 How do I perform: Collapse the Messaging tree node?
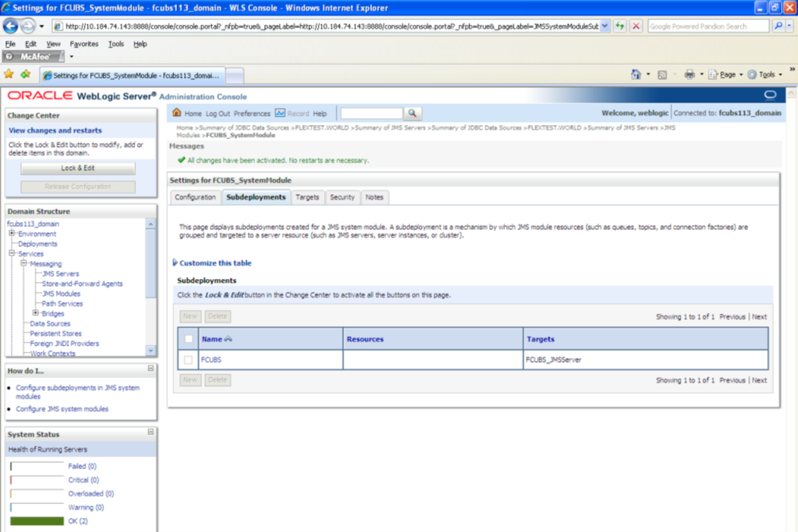pos(23,263)
